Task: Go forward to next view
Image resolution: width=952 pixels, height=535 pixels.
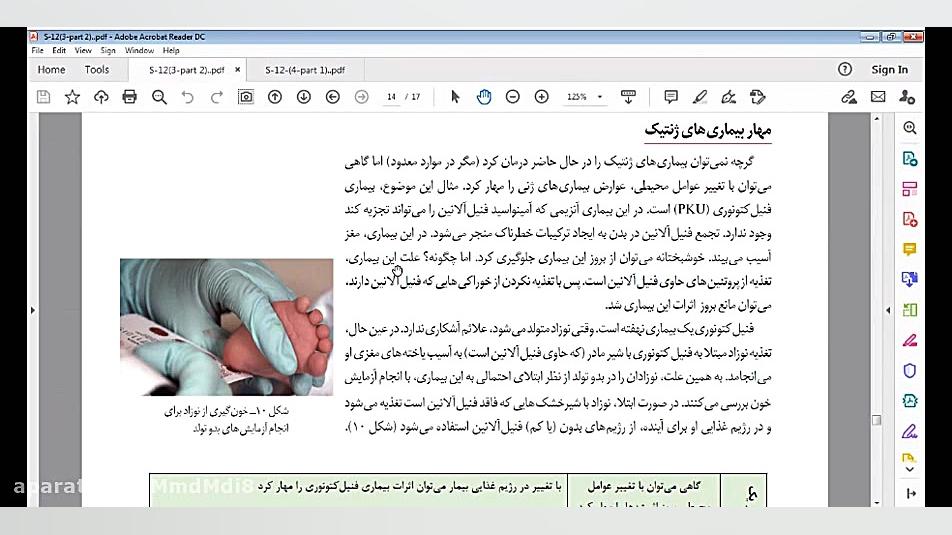Action: [x=361, y=97]
